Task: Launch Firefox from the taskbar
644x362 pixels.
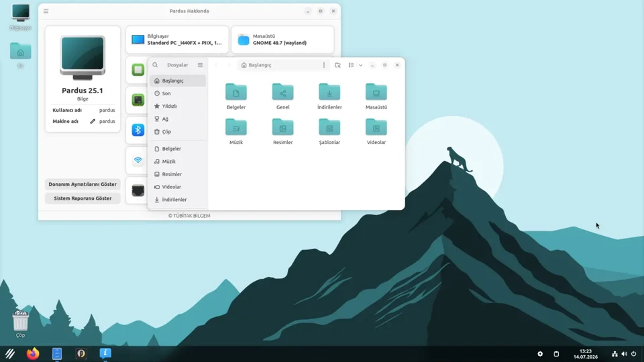Action: click(33, 353)
